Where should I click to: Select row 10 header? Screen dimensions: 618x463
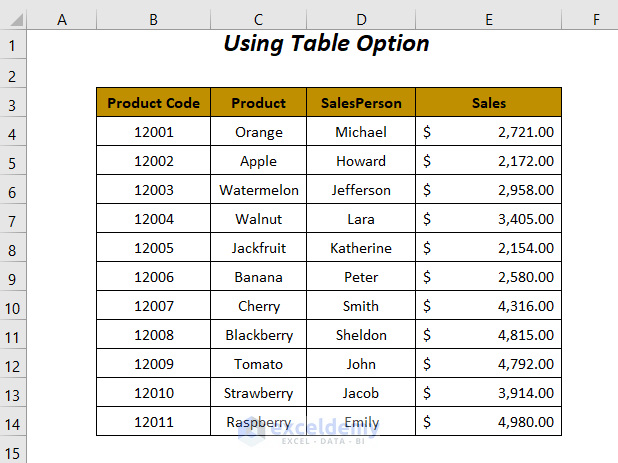point(13,306)
